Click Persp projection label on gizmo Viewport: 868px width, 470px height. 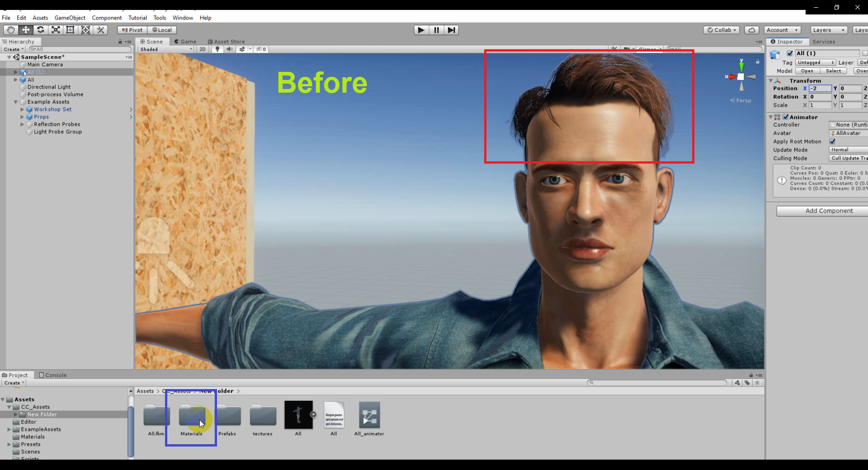pyautogui.click(x=741, y=100)
